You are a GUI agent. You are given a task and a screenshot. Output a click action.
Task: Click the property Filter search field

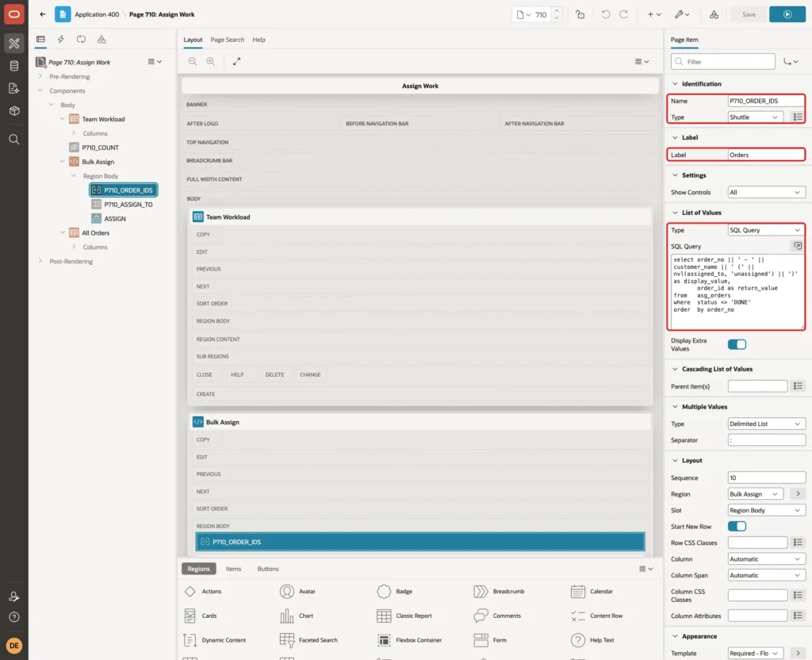[723, 62]
